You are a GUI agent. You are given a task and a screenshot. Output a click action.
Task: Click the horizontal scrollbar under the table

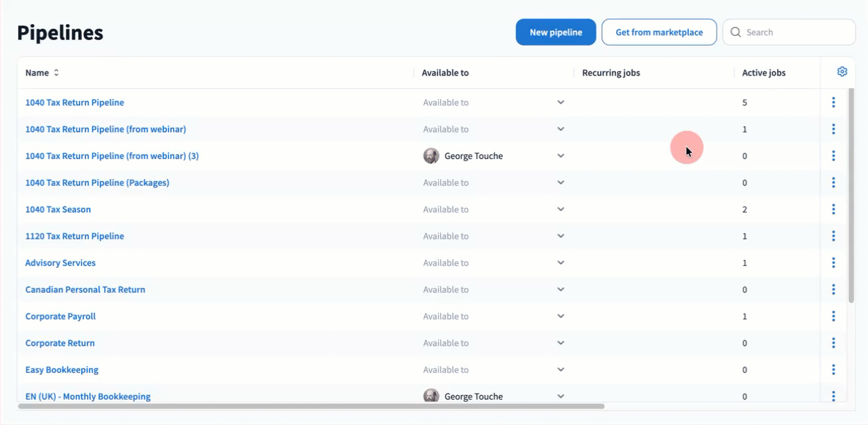point(311,406)
